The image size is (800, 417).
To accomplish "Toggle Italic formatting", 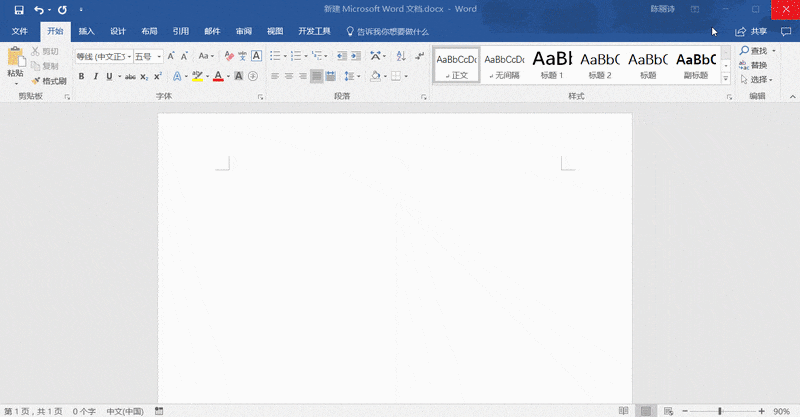I will pyautogui.click(x=96, y=76).
